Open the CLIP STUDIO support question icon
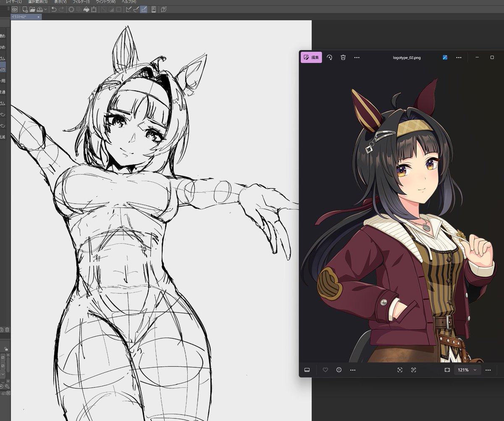 (x=164, y=9)
